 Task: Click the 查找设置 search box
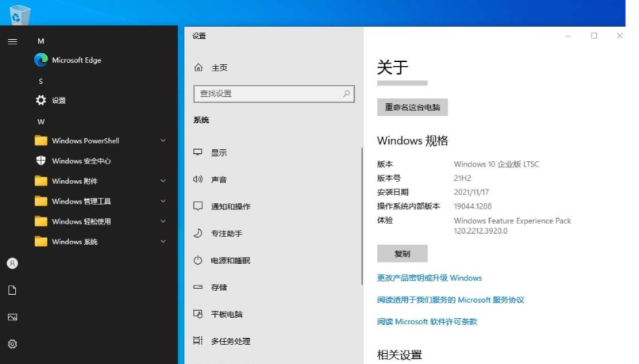pos(267,94)
